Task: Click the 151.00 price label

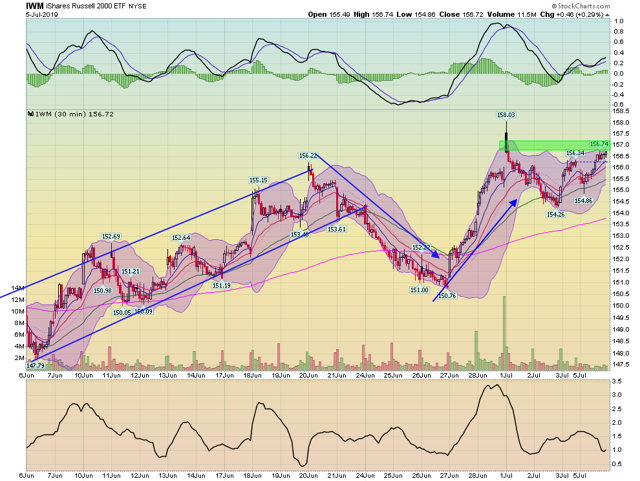Action: 419,290
